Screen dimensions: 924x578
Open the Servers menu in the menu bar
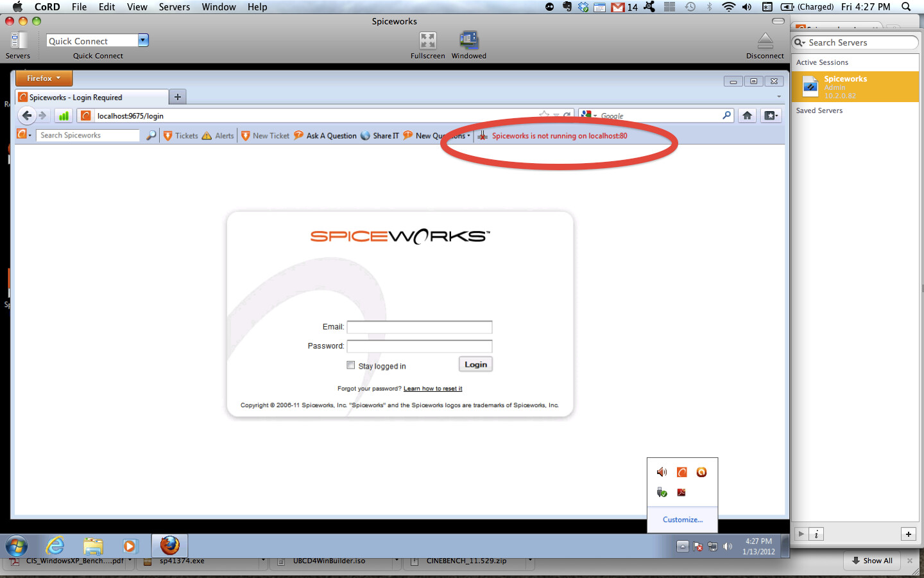(x=174, y=7)
